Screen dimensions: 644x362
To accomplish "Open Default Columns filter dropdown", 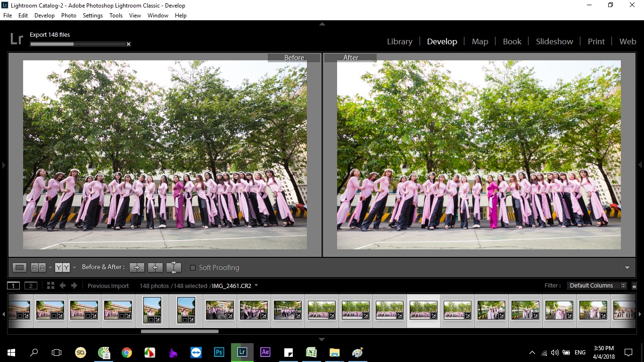I will pos(598,286).
